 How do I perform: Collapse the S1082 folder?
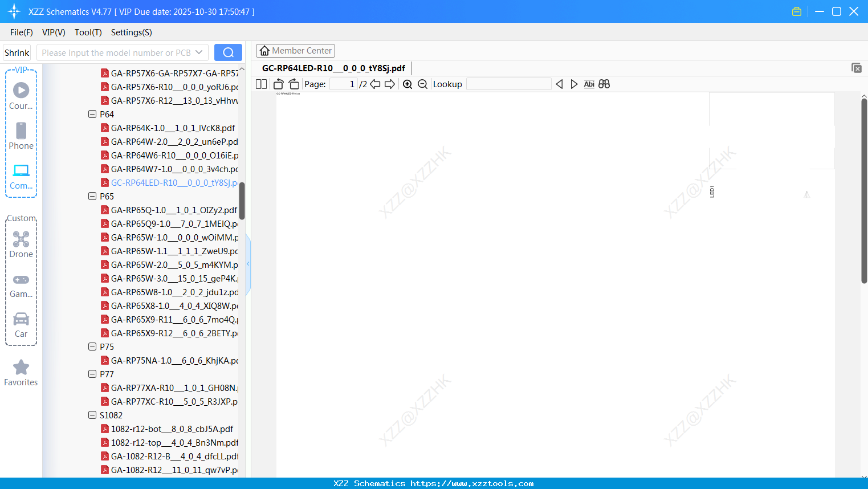92,415
